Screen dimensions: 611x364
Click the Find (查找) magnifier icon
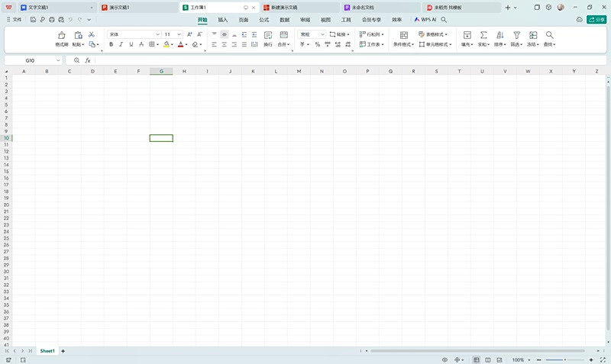coord(549,35)
